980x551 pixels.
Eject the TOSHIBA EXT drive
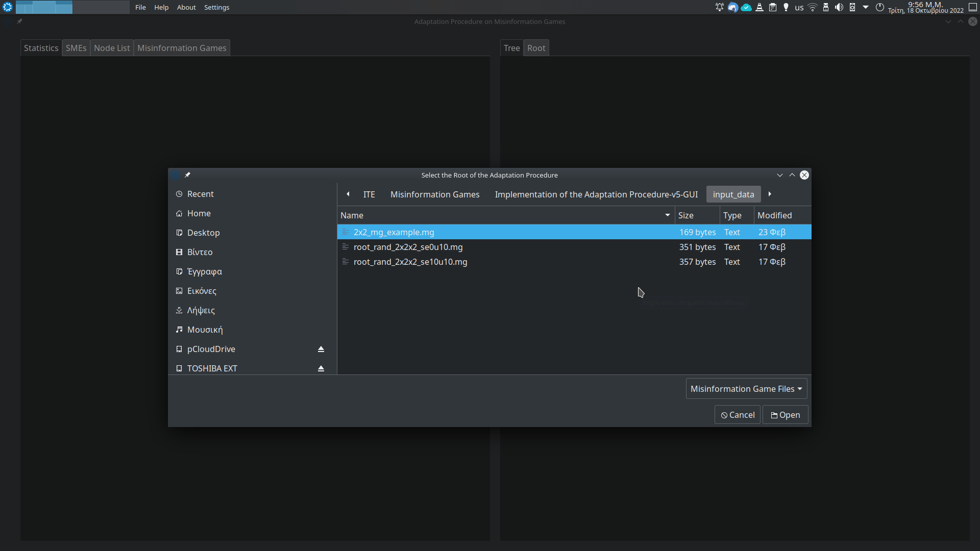[321, 368]
